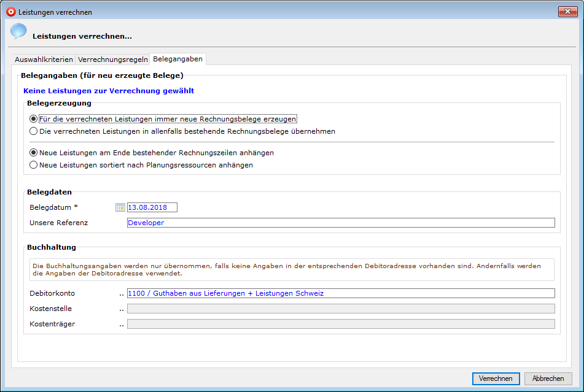Select 'immer neue Rechnungsbelege erzeugen' option
Screen dimensions: 584x392
pyautogui.click(x=34, y=119)
